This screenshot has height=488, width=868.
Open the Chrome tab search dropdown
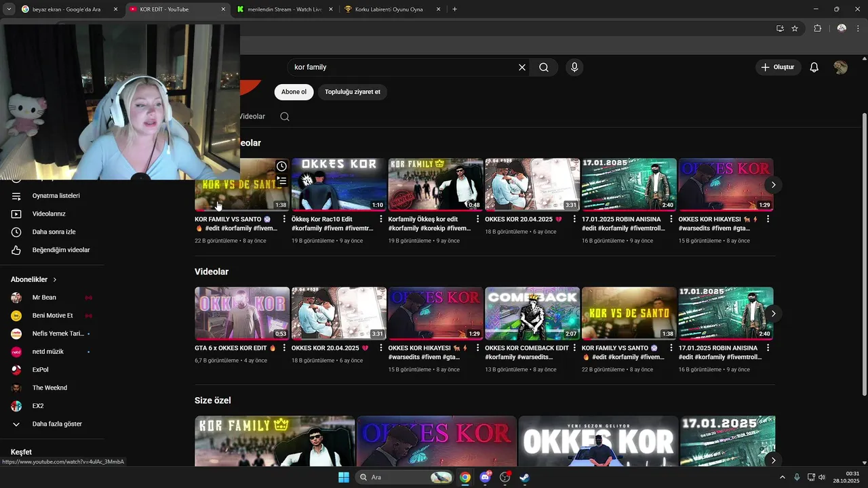pyautogui.click(x=9, y=9)
